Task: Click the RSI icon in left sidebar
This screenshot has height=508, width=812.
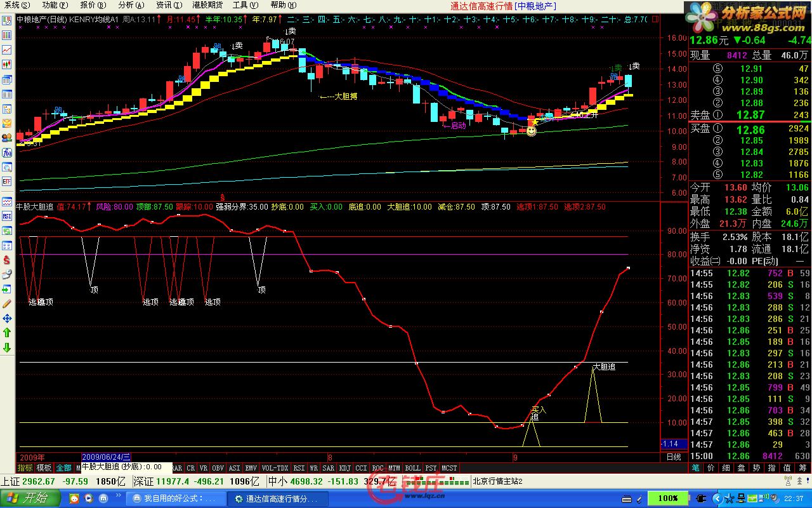Action: point(7,216)
